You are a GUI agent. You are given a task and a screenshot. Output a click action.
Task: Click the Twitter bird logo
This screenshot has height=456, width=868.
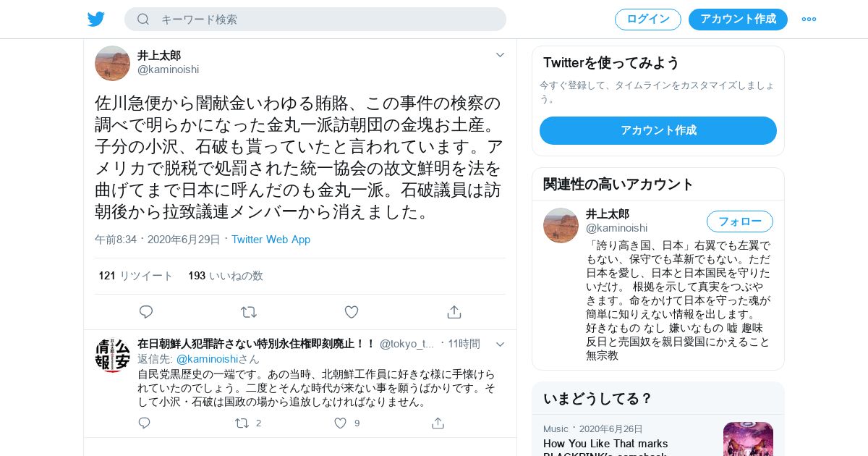pos(96,19)
